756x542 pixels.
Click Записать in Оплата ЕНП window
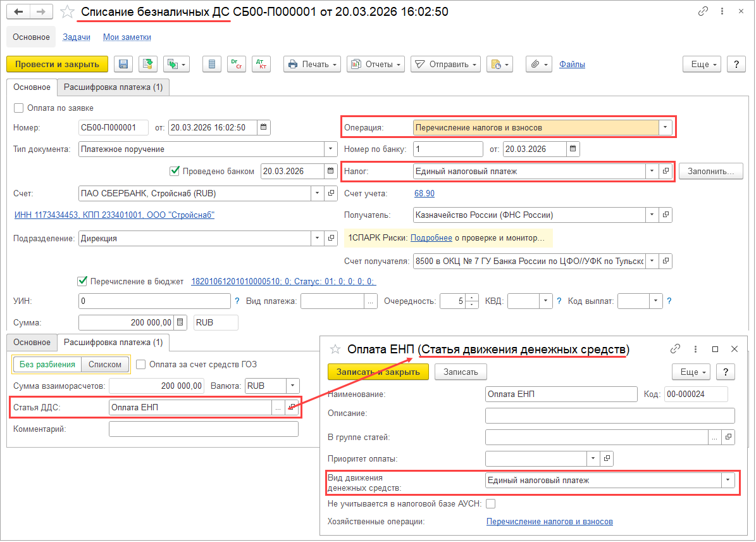(x=461, y=372)
